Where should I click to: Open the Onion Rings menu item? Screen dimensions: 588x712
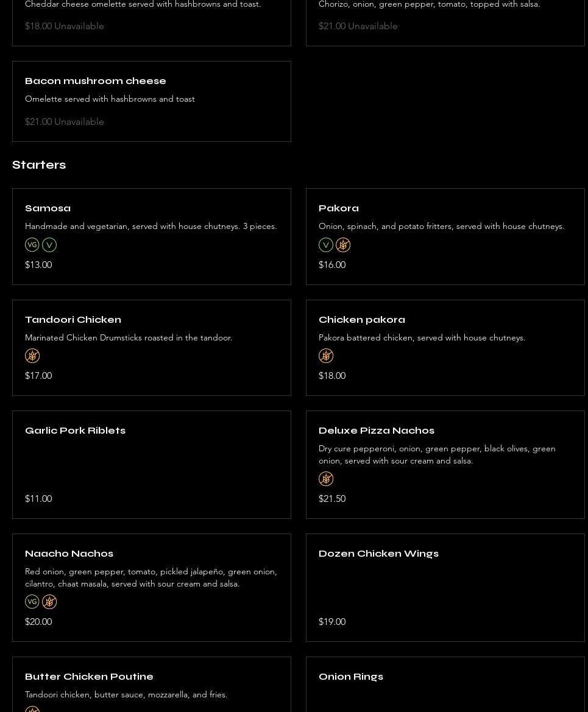351,677
